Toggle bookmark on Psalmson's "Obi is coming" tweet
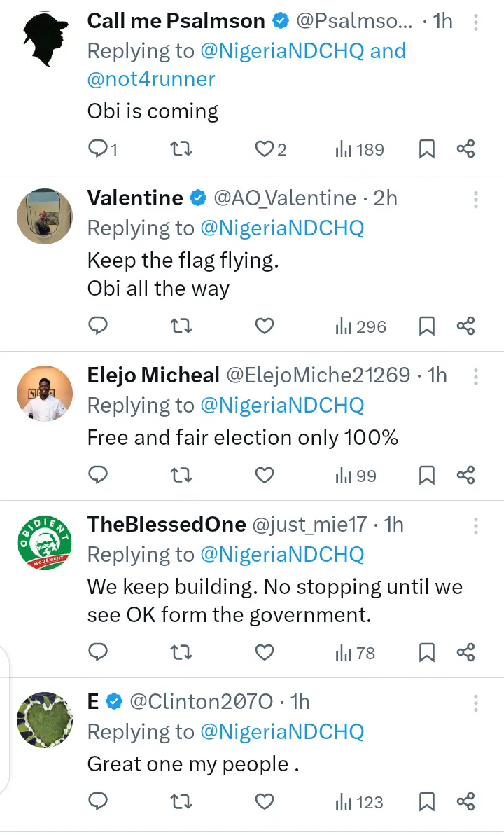This screenshot has height=835, width=504. click(x=427, y=149)
